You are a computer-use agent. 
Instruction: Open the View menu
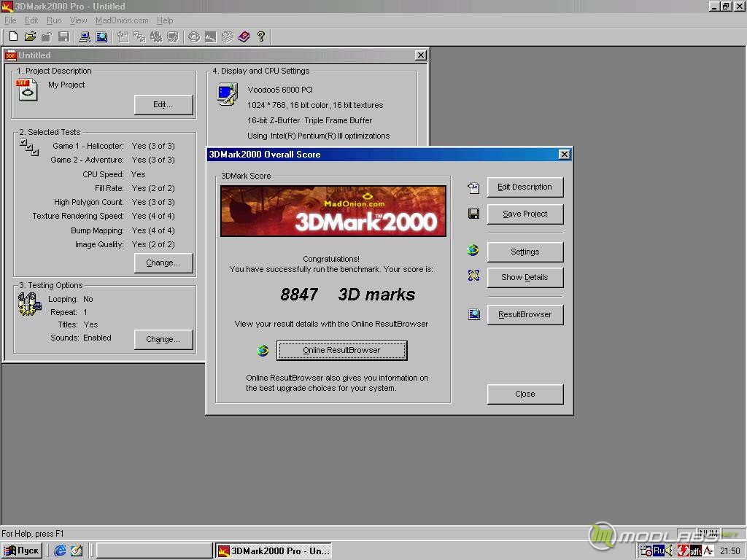(78, 20)
